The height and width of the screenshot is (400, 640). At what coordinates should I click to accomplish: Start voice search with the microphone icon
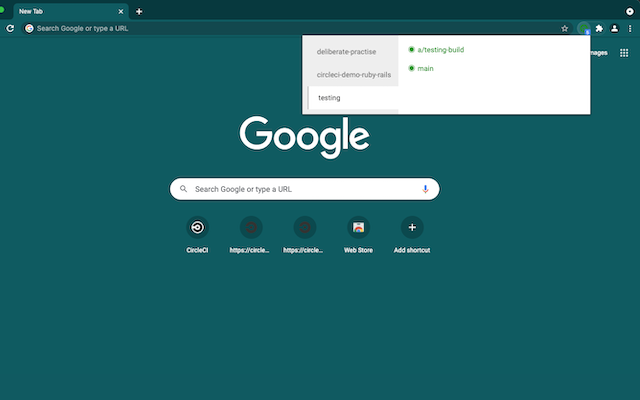click(x=425, y=189)
